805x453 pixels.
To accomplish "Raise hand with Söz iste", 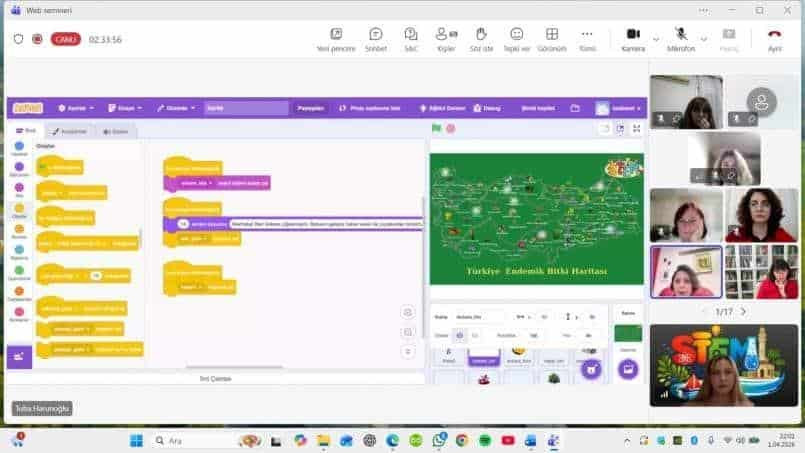I will pyautogui.click(x=480, y=38).
